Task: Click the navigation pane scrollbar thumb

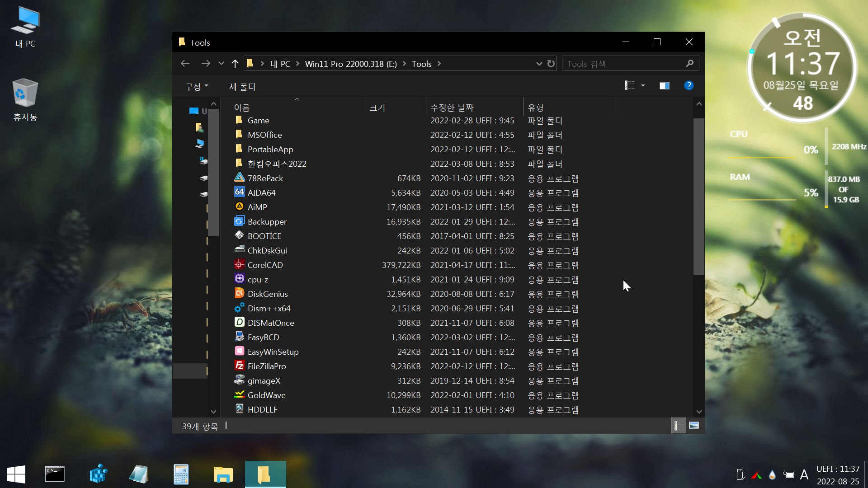Action: (x=214, y=172)
